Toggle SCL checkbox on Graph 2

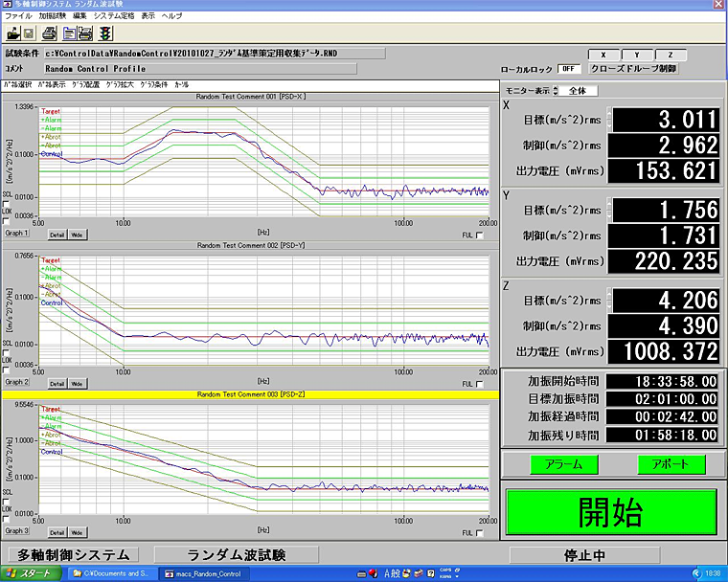tap(6, 352)
